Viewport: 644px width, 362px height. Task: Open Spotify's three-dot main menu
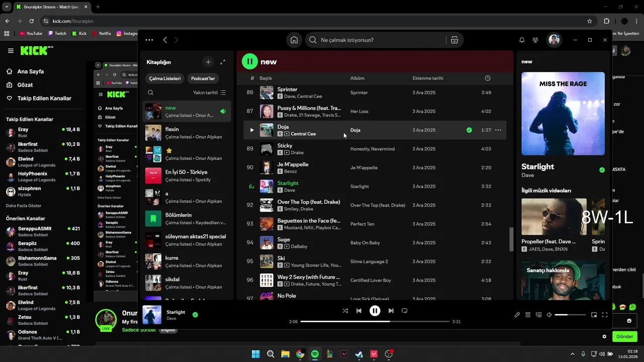(149, 40)
